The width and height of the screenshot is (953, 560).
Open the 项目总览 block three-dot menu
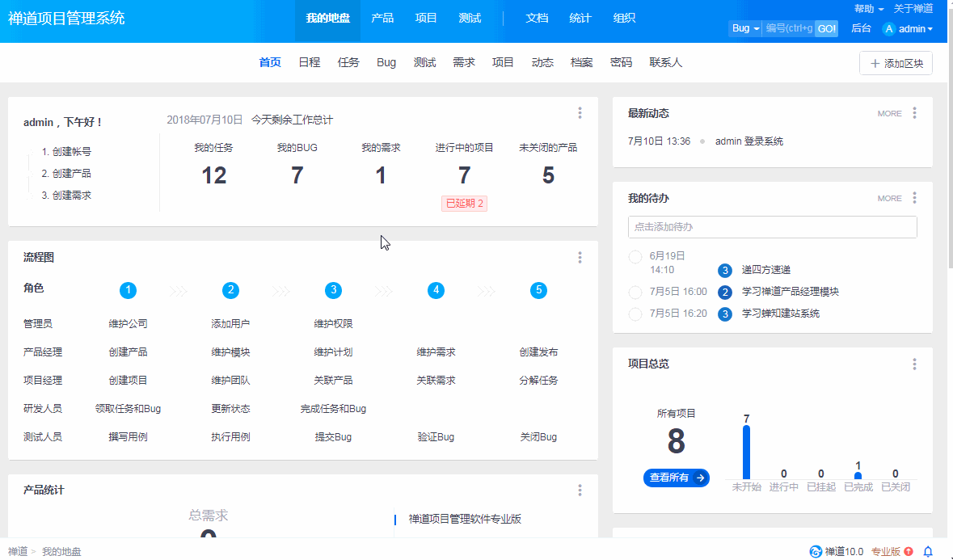tap(914, 364)
